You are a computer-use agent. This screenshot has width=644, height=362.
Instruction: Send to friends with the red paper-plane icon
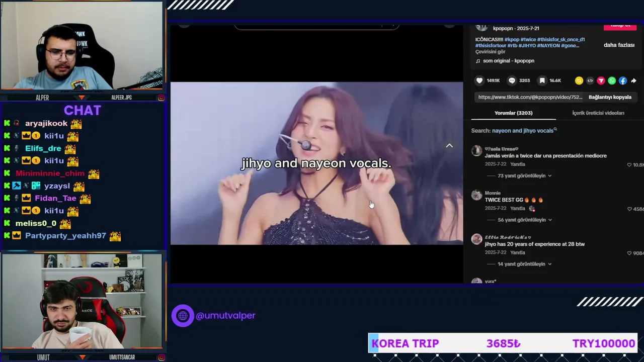tap(601, 80)
